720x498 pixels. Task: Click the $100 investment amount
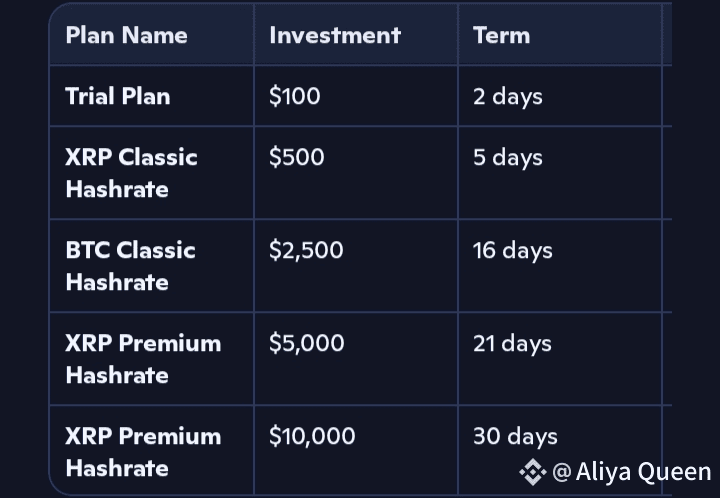coord(294,96)
